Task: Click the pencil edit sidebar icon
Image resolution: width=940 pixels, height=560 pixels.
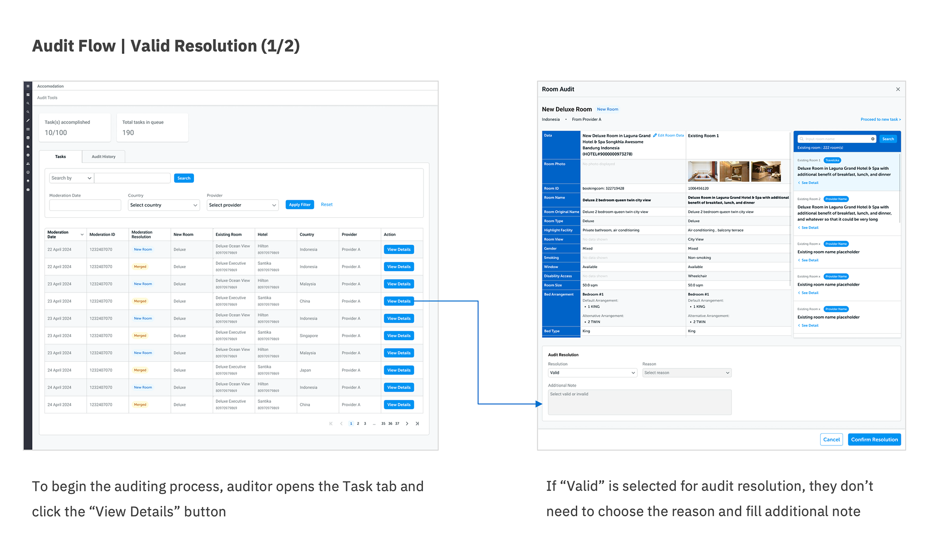Action: 28,120
